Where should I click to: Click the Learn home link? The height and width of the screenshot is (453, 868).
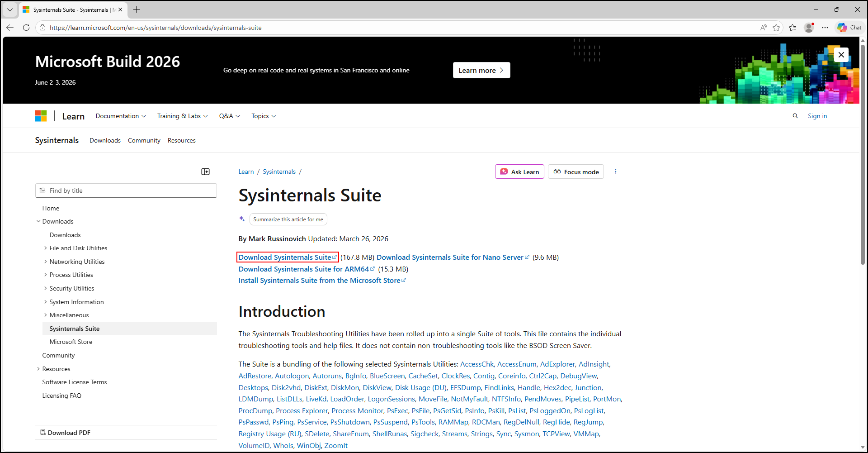(x=73, y=117)
